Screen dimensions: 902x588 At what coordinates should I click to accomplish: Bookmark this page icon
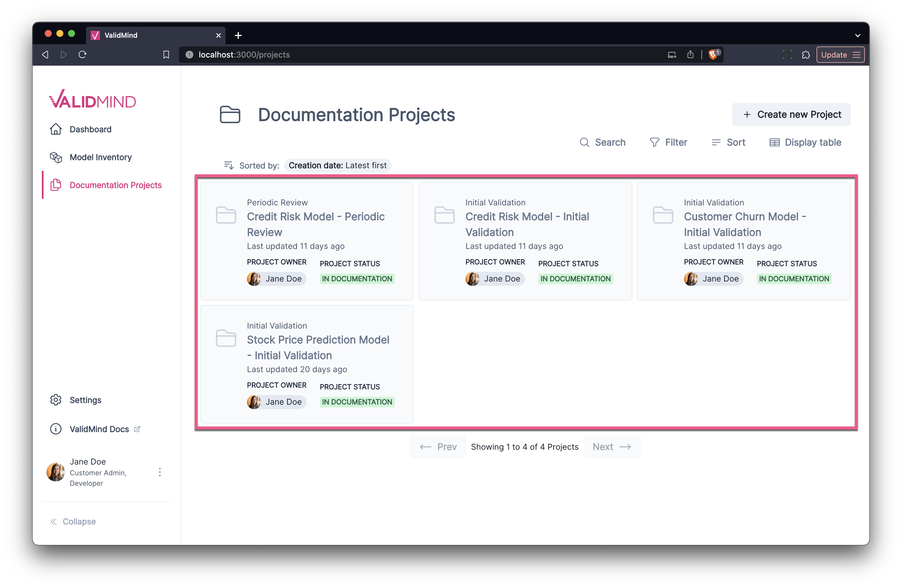point(166,55)
